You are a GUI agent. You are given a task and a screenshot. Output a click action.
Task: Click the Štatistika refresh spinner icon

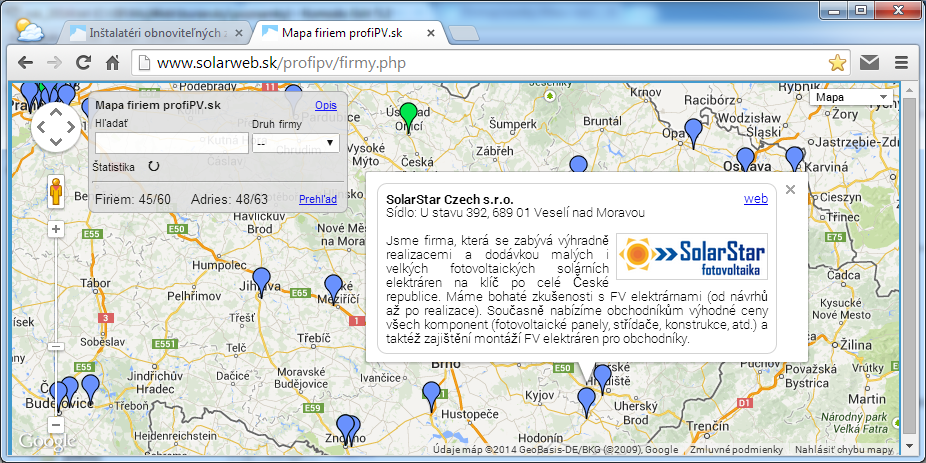click(x=154, y=167)
